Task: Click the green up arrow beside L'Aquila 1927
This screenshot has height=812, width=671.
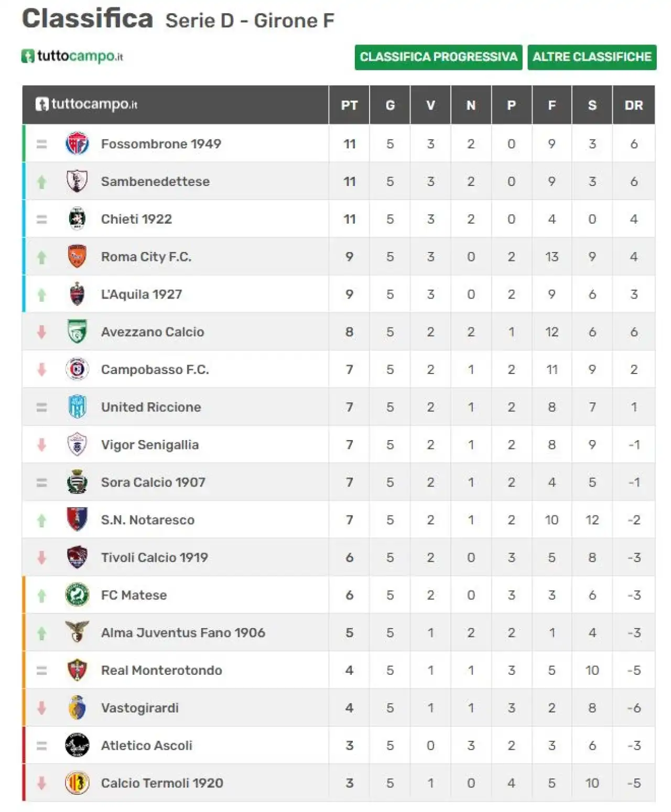Action: 42,295
